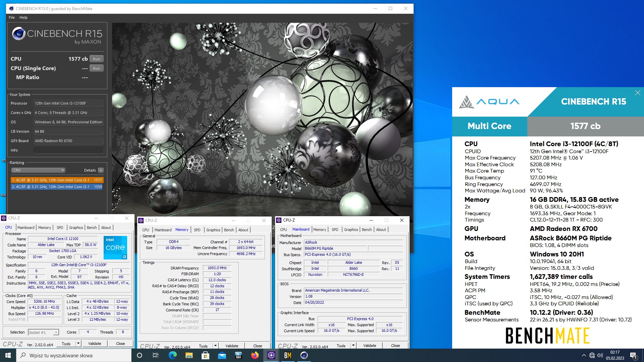The height and width of the screenshot is (362, 644).
Task: Click DRAM Frequency 1693.0 MHz value
Action: [x=217, y=268]
